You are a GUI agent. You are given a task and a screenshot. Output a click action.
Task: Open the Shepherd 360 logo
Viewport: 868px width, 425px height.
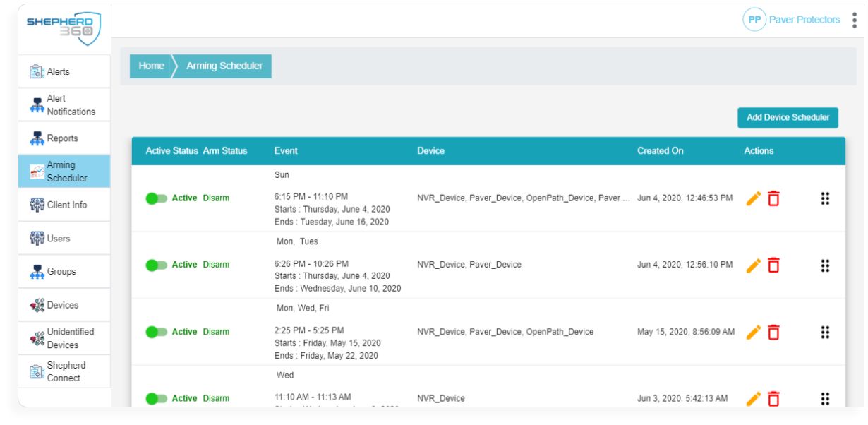point(64,28)
